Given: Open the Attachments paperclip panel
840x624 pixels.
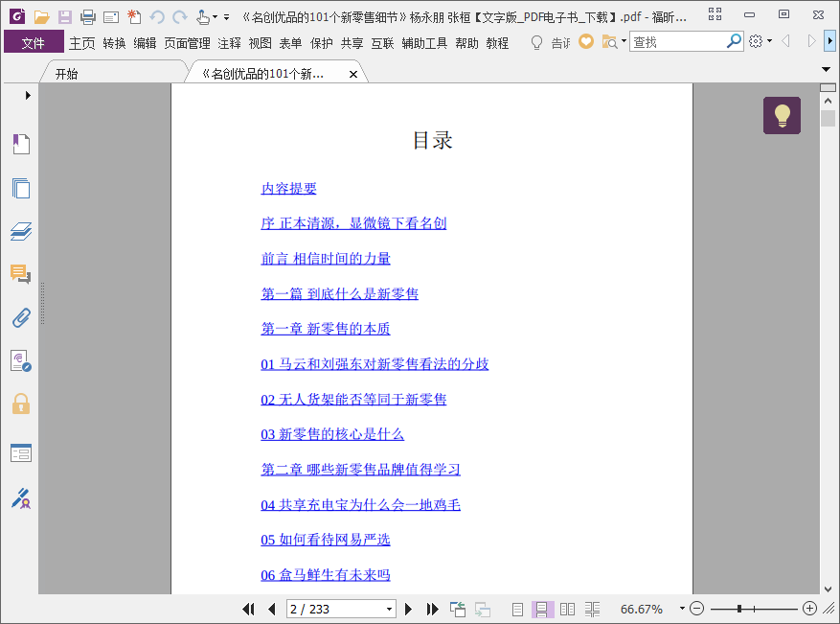Looking at the screenshot, I should tap(21, 318).
